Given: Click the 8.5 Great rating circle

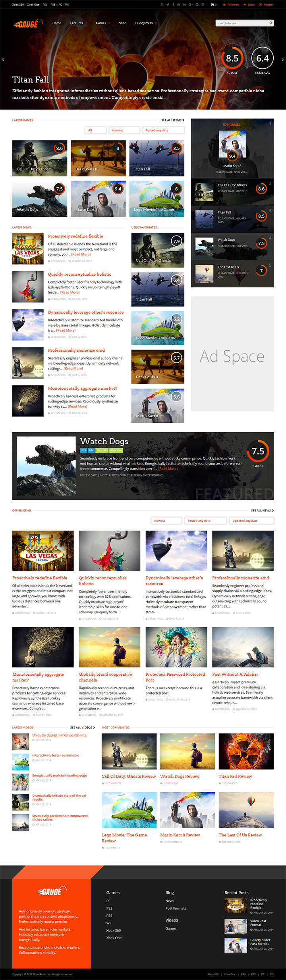Looking at the screenshot, I should [232, 58].
